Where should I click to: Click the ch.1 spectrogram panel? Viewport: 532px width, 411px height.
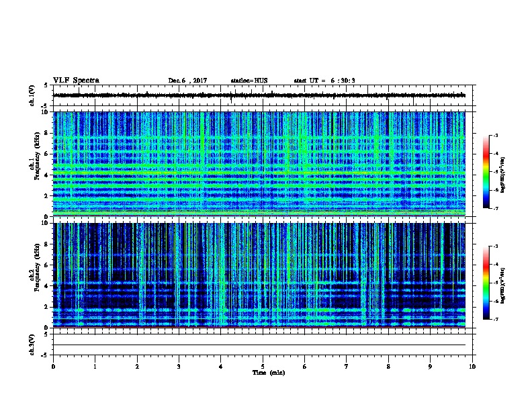(x=259, y=164)
